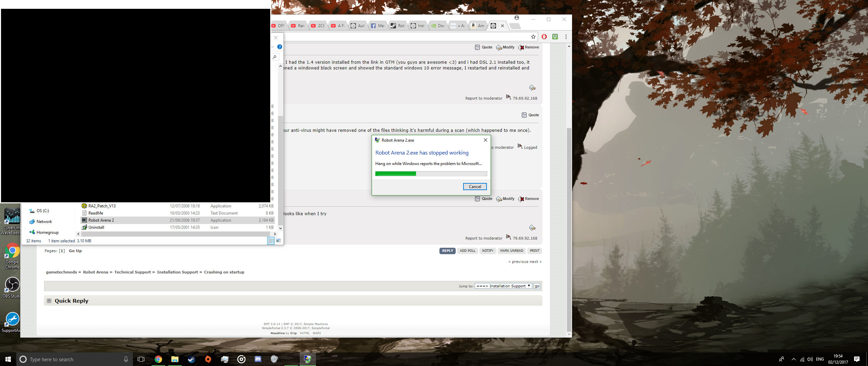Show hidden system tray icons
This screenshot has width=868, height=366.
coord(793,359)
